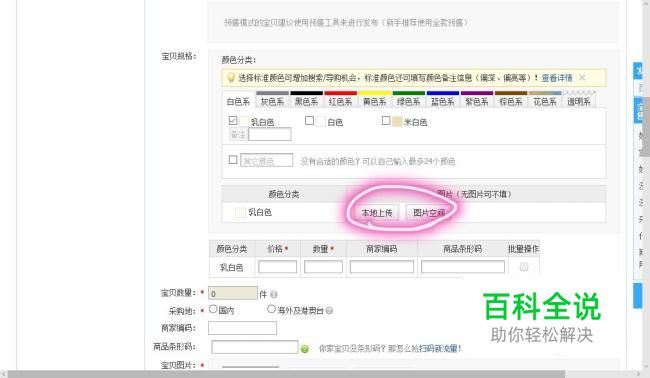650x378 pixels.
Task: Click the help icon beside 件
Action: (x=274, y=294)
